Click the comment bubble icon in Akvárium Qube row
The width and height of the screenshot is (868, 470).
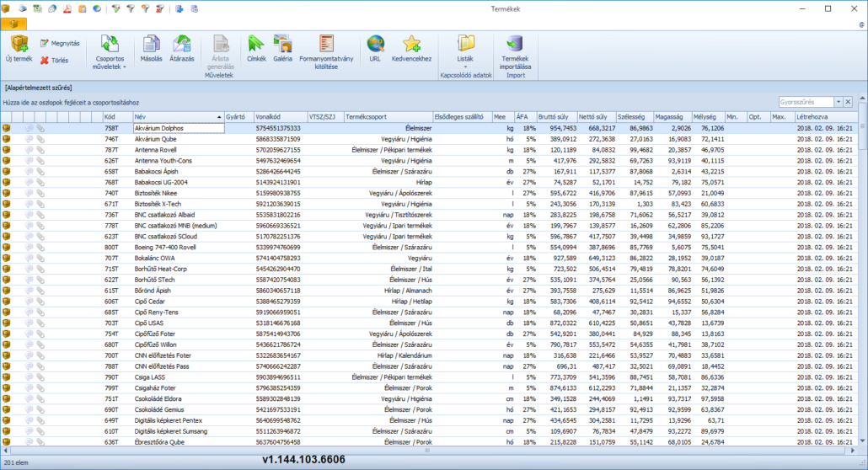(x=29, y=139)
